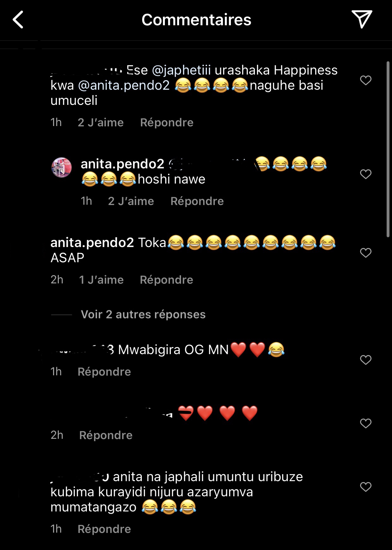View likes on the "Toka ASAP" comment
The width and height of the screenshot is (392, 550).
pos(101,280)
